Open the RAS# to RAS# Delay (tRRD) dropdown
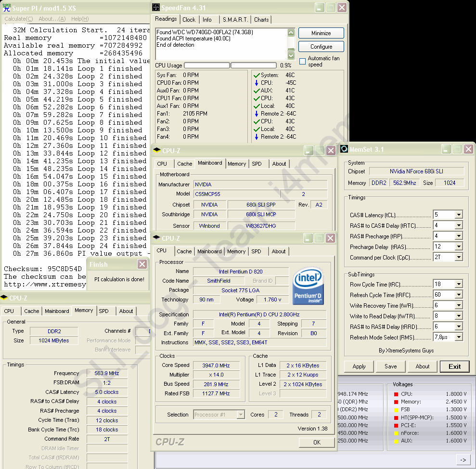Viewport: 476px width, 469px height. (459, 326)
